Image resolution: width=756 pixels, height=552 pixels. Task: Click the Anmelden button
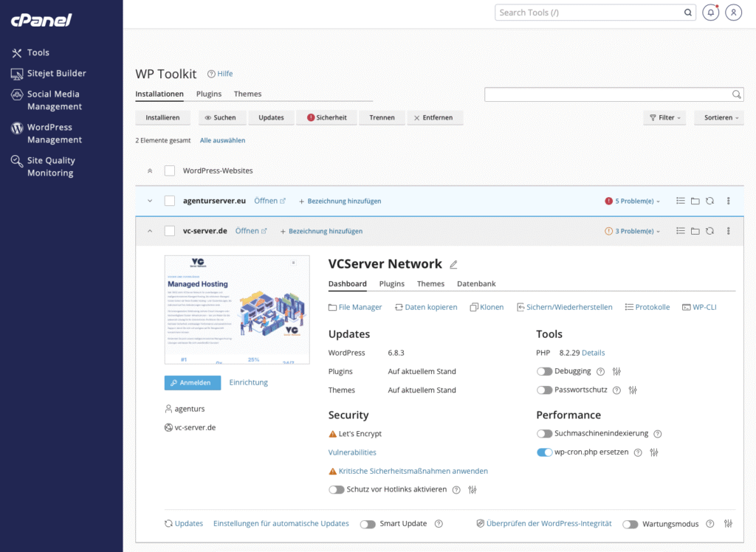(192, 382)
